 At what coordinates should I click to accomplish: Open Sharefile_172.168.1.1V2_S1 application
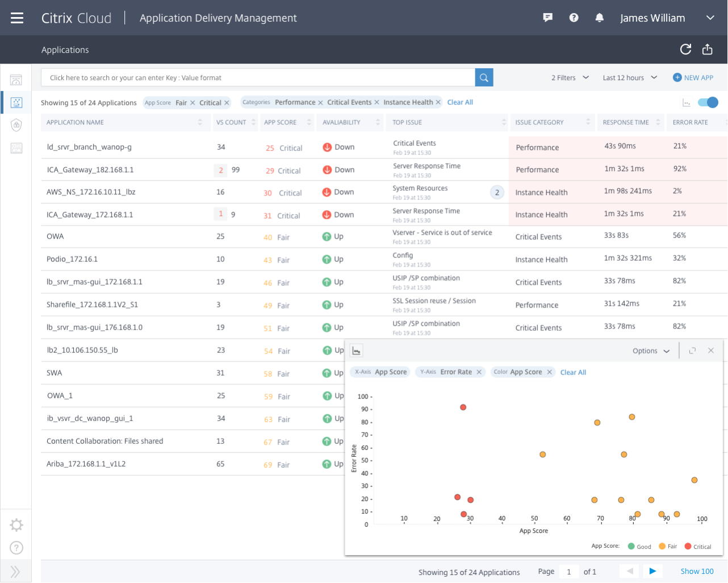coord(92,305)
